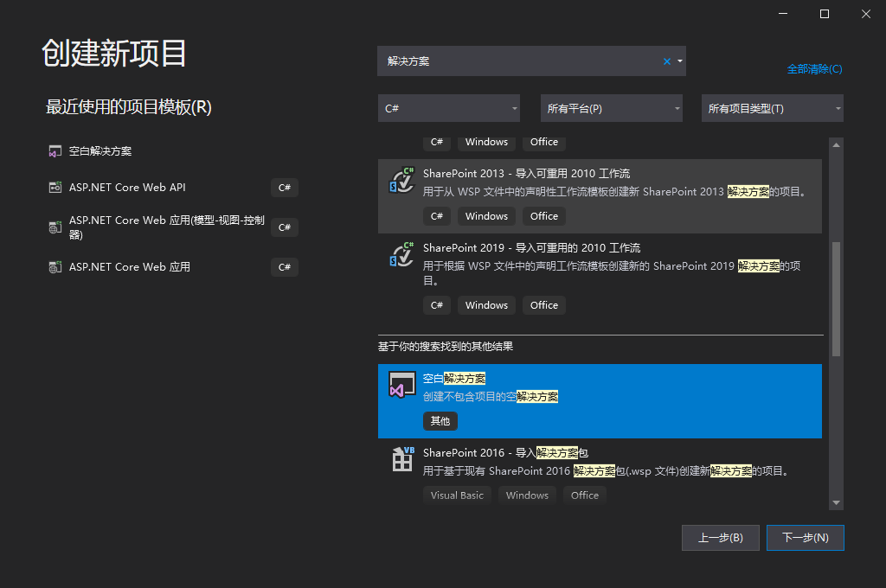Clear the search text via the X icon
This screenshot has width=886, height=588.
(x=665, y=61)
